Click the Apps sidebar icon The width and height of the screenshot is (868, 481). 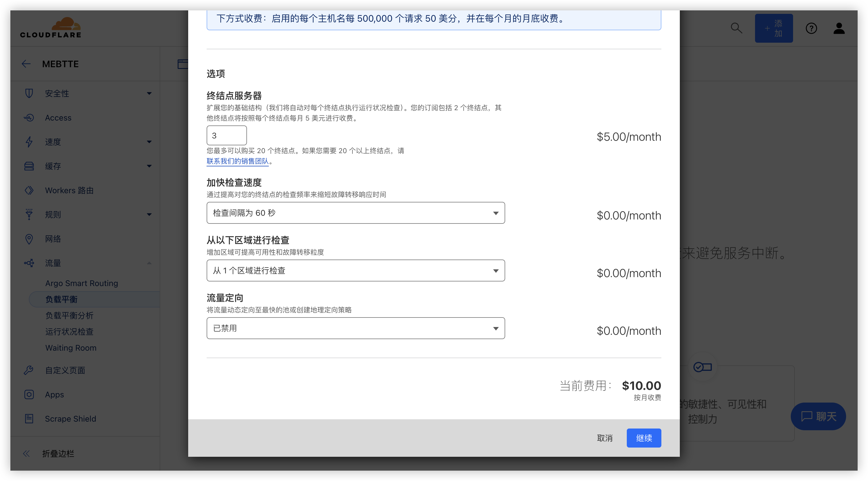pos(29,394)
